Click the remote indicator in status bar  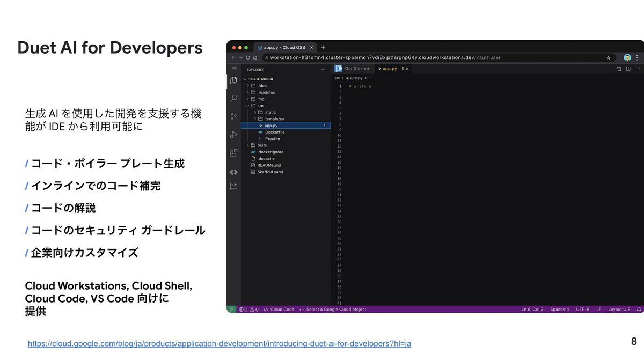coord(231,310)
